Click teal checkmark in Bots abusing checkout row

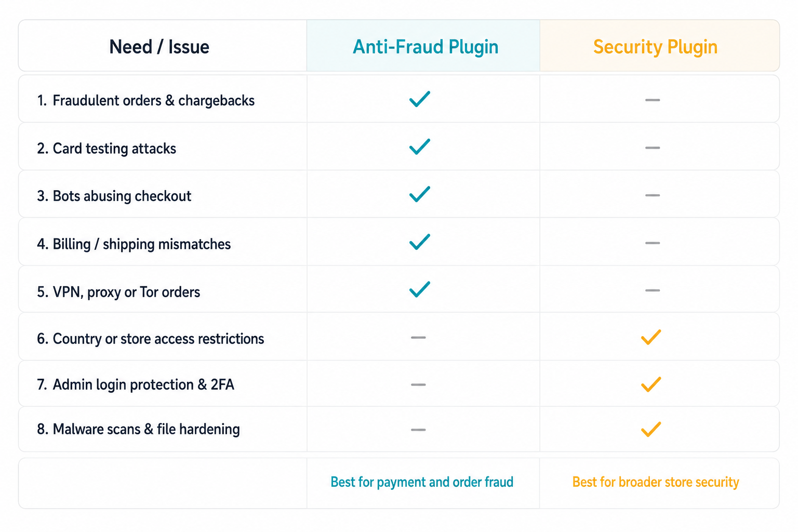(x=420, y=194)
